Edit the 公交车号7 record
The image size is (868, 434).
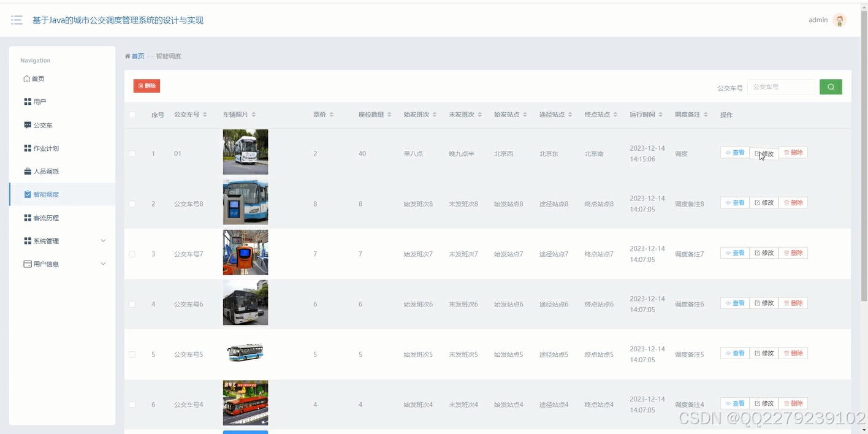pyautogui.click(x=764, y=253)
